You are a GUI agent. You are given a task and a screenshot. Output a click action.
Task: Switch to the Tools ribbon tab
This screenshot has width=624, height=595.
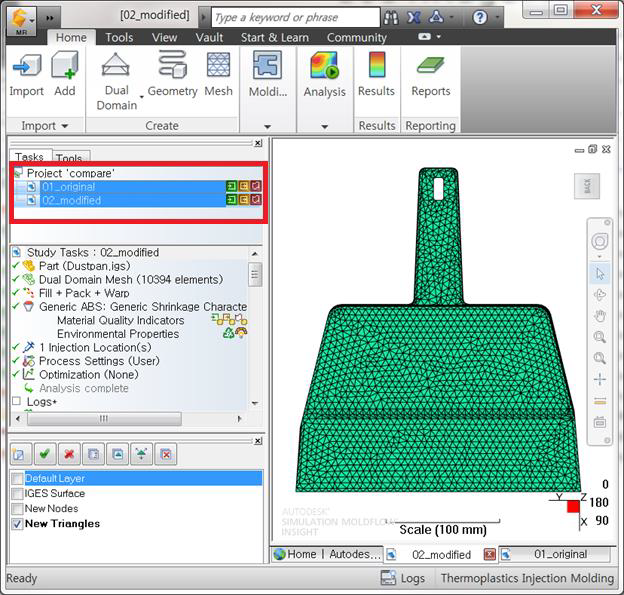(119, 37)
